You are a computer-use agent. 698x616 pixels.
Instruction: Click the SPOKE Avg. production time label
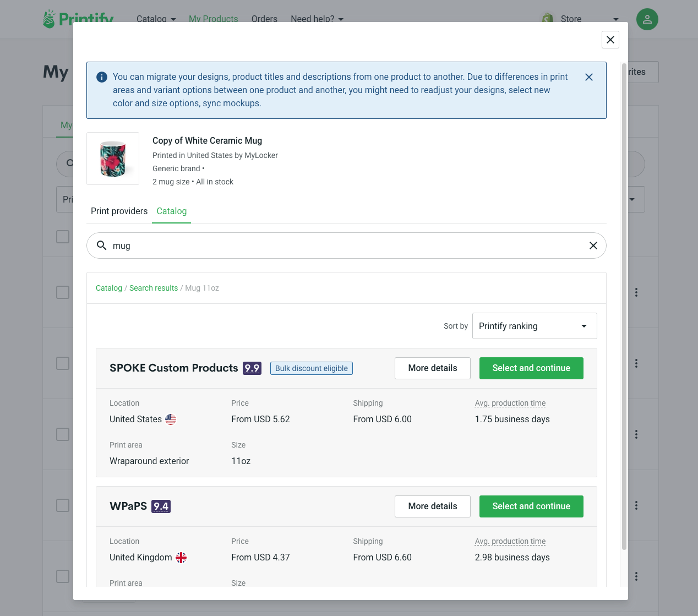pyautogui.click(x=510, y=403)
